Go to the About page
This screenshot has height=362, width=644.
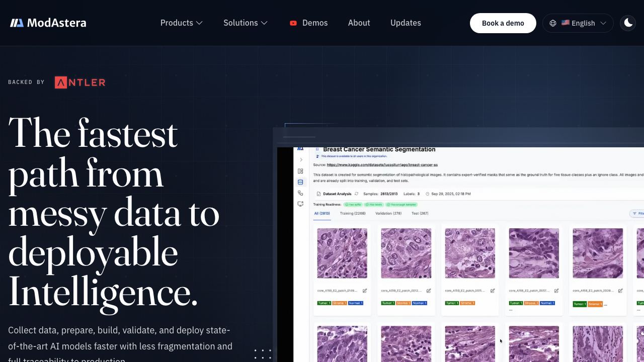point(359,23)
